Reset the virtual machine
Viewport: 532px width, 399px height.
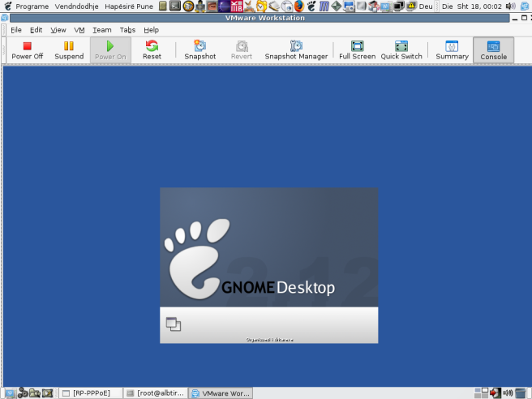[x=152, y=50]
